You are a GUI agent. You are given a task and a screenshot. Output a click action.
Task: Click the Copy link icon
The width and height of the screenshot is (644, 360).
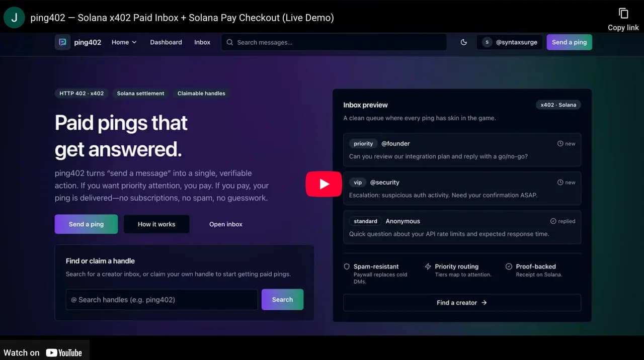click(x=623, y=14)
